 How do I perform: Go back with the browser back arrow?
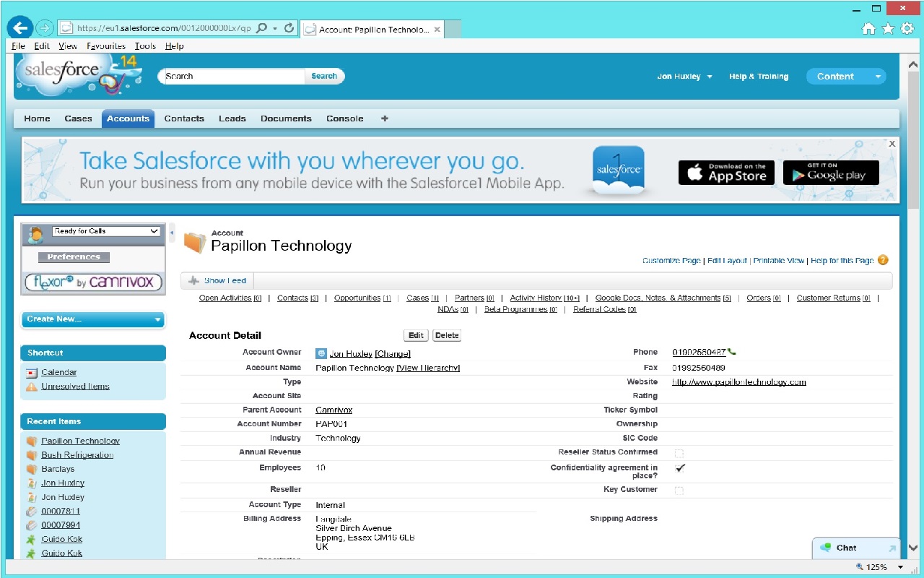pyautogui.click(x=21, y=28)
